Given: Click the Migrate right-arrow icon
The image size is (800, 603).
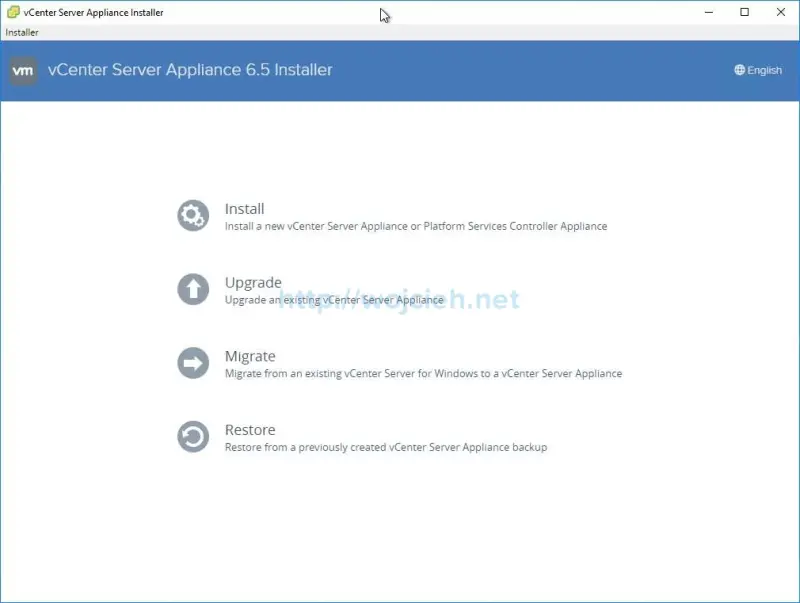Looking at the screenshot, I should pyautogui.click(x=192, y=363).
